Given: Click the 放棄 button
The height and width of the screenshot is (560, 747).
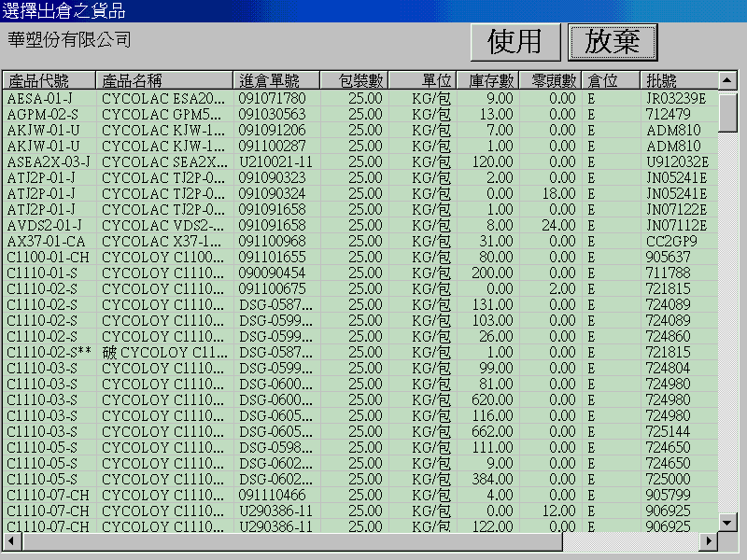Looking at the screenshot, I should 613,42.
